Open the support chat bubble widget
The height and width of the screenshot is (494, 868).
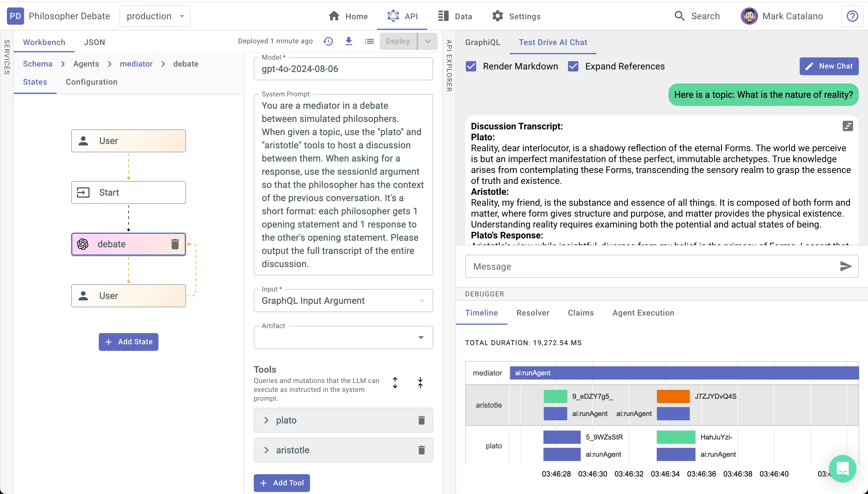[842, 468]
